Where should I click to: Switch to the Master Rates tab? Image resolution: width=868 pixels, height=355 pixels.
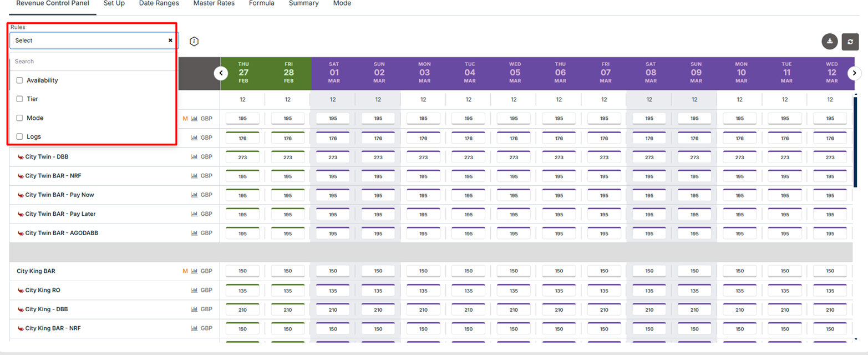pyautogui.click(x=214, y=3)
